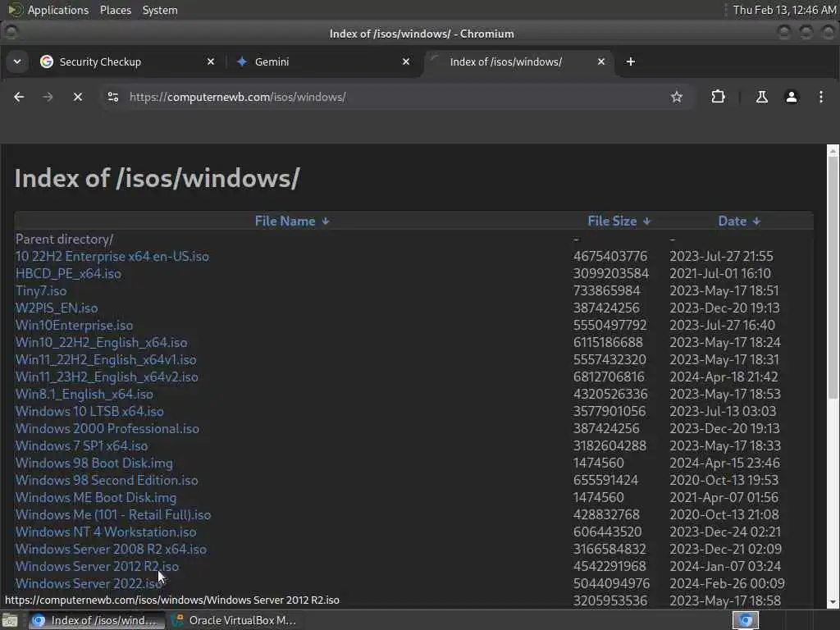Open a new tab
840x630 pixels.
(631, 62)
